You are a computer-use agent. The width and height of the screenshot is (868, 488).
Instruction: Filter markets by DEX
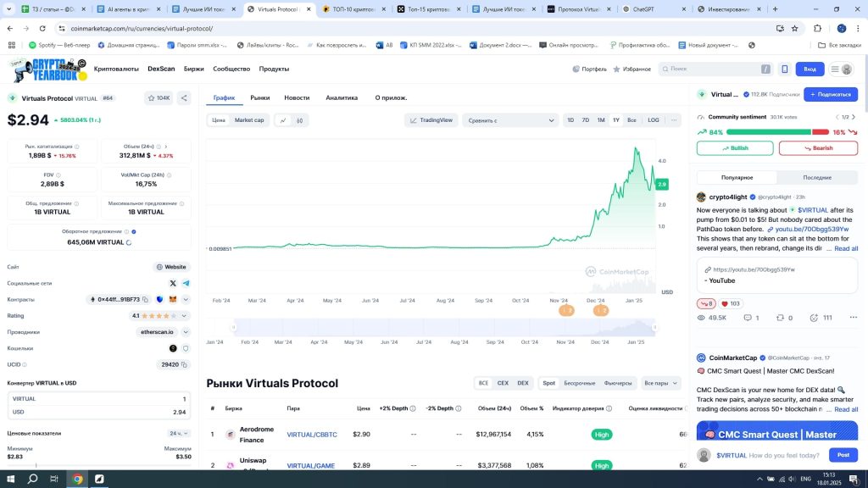(x=522, y=384)
